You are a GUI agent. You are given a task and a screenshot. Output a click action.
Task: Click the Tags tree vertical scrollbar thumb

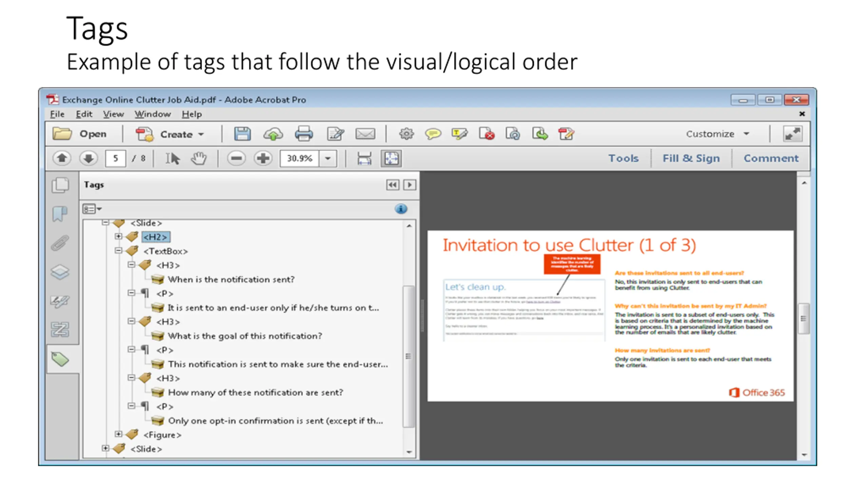click(409, 356)
